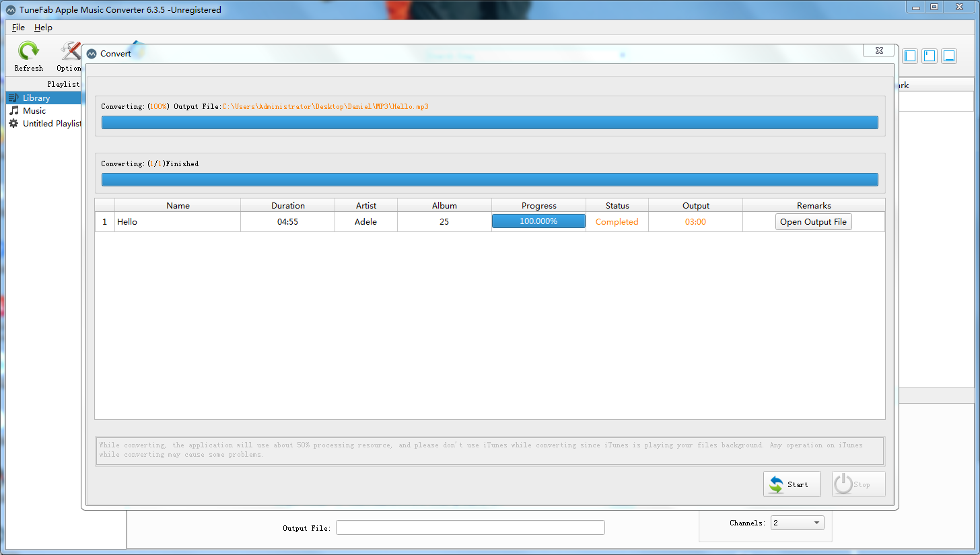
Task: Toggle the bottom panel layout icon
Action: pos(949,56)
